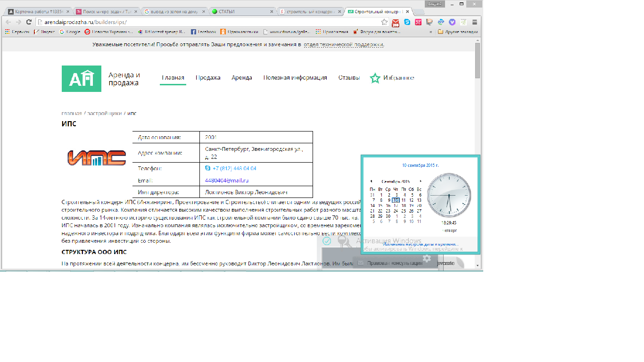Click the gear icon on the chat widget
644x362 pixels.
point(427,258)
